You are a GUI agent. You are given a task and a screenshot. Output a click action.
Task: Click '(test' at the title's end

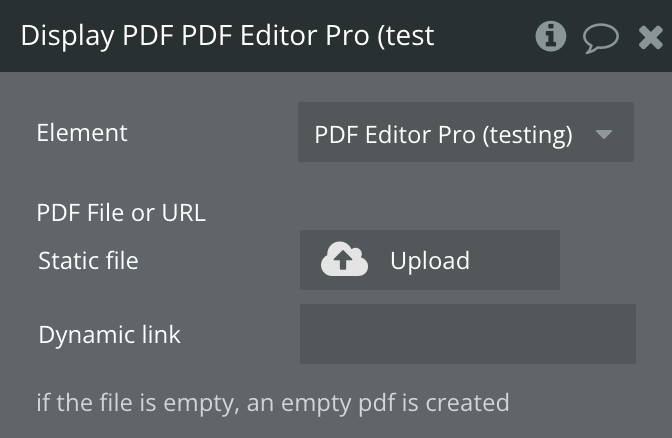point(407,36)
